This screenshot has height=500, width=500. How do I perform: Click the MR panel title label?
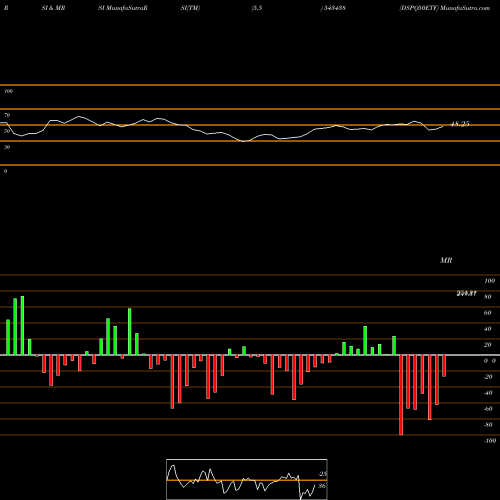coord(446,260)
